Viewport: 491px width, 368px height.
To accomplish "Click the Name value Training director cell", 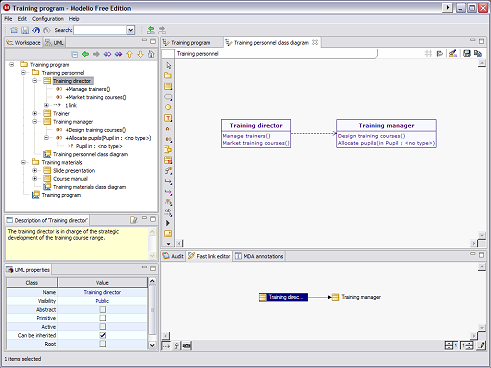I will [x=102, y=292].
